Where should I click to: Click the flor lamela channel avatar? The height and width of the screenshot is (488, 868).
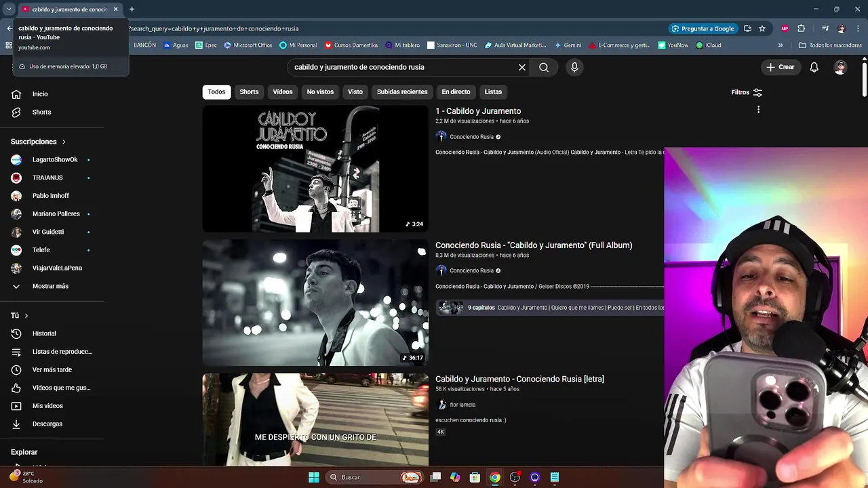click(x=441, y=405)
